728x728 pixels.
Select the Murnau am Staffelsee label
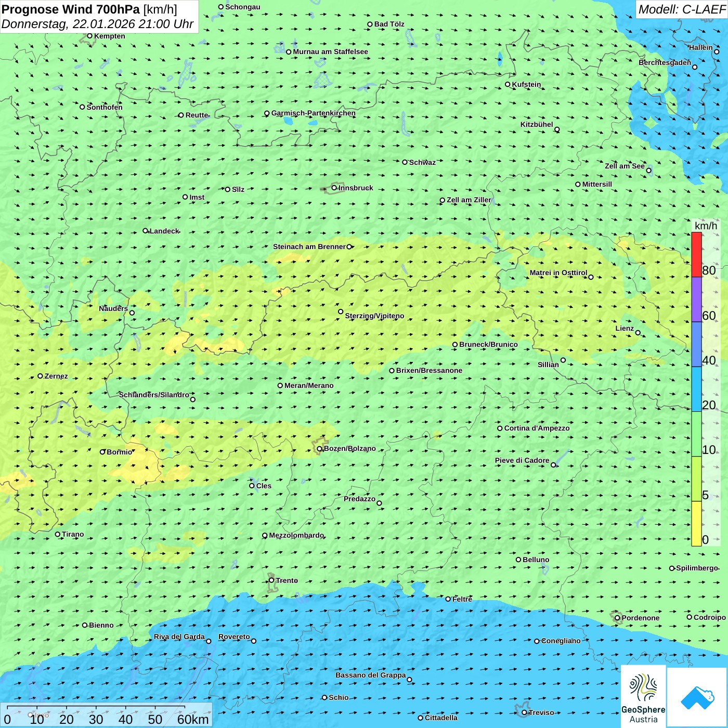click(x=330, y=51)
